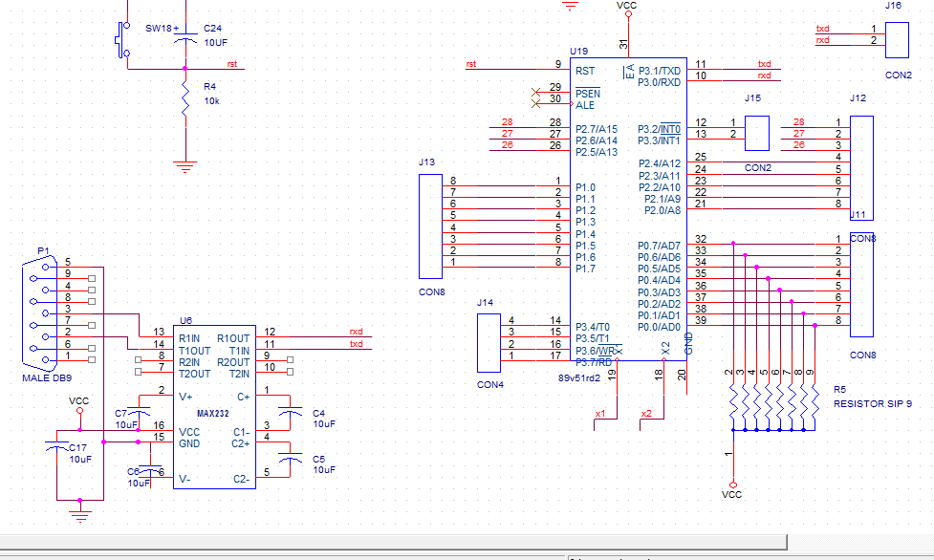The width and height of the screenshot is (934, 560).
Task: Click the J12 connector body
Action: [x=861, y=162]
